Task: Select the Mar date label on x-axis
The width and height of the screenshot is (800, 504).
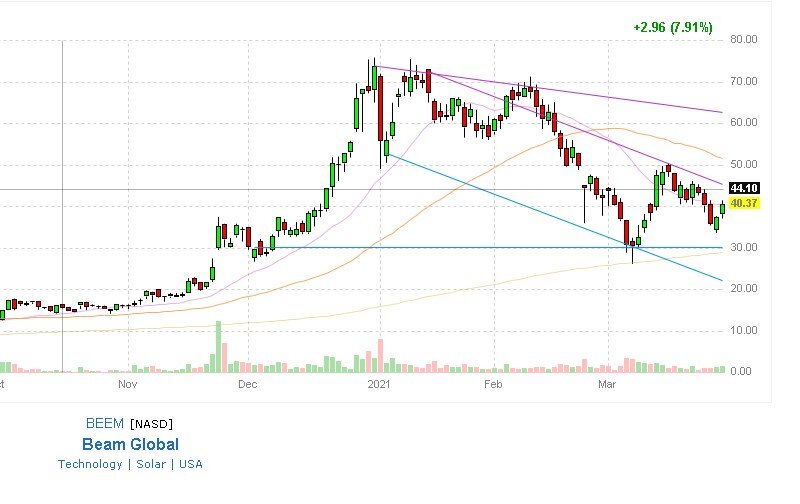Action: (x=607, y=384)
